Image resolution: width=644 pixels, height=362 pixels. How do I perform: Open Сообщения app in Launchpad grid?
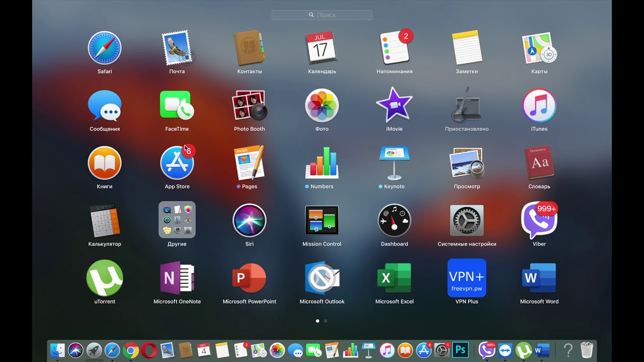click(105, 106)
